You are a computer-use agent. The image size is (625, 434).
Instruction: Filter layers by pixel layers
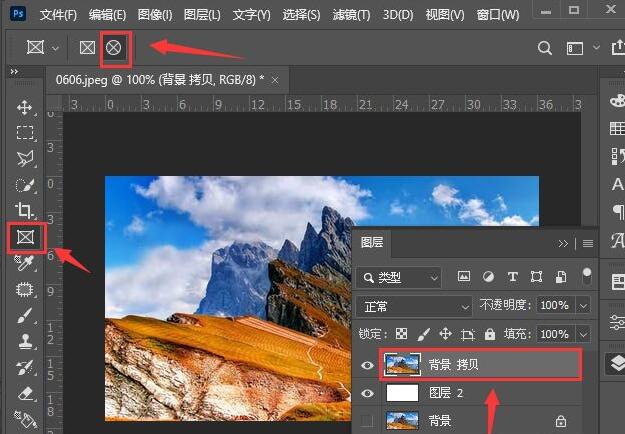coord(464,276)
